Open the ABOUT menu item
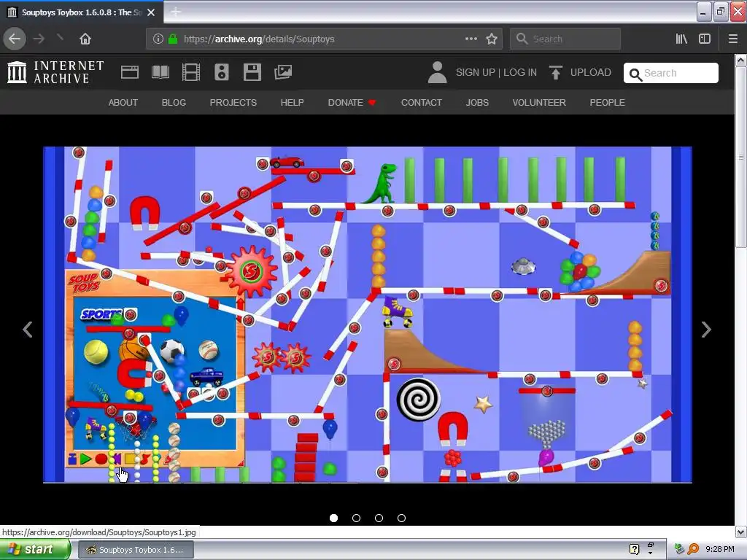The height and width of the screenshot is (560, 747). pos(123,102)
